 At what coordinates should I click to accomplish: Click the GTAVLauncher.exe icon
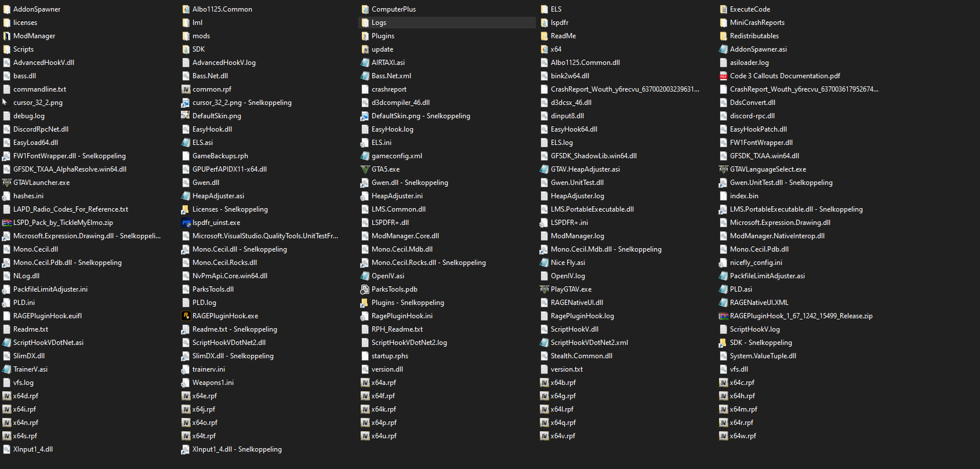point(6,183)
